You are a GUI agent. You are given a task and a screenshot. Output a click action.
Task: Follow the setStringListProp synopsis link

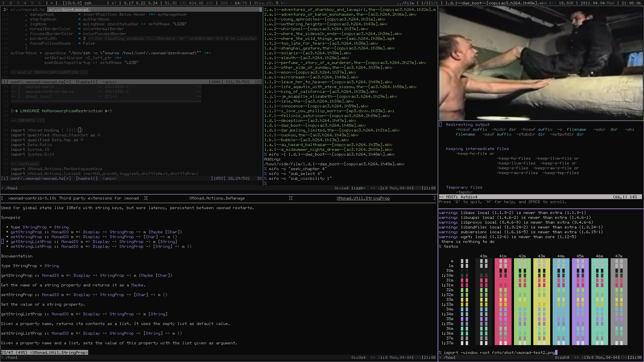(x=31, y=247)
